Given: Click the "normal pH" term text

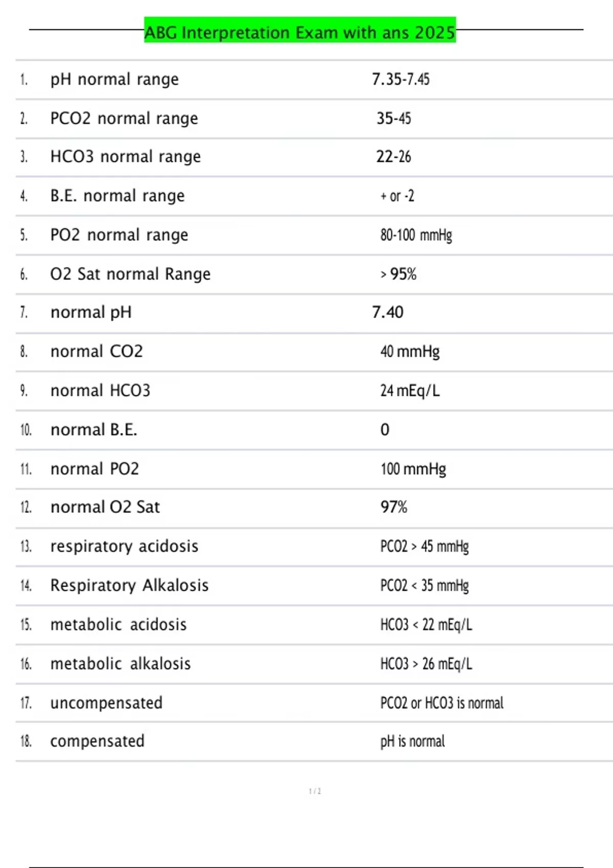Looking at the screenshot, I should pyautogui.click(x=91, y=312).
